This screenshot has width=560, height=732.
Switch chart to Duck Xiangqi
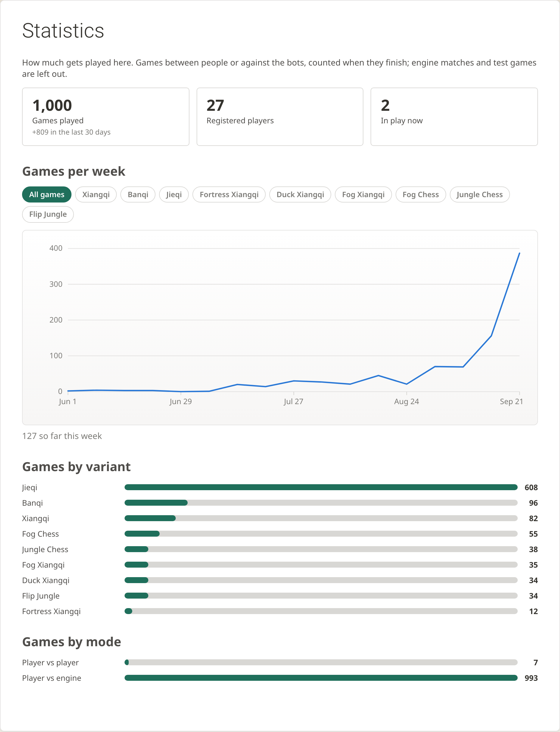[300, 194]
